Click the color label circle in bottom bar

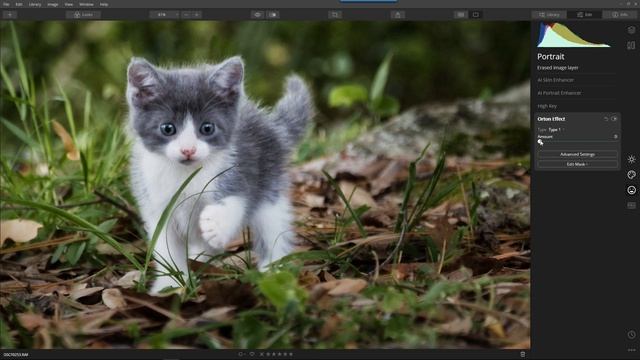click(x=241, y=354)
